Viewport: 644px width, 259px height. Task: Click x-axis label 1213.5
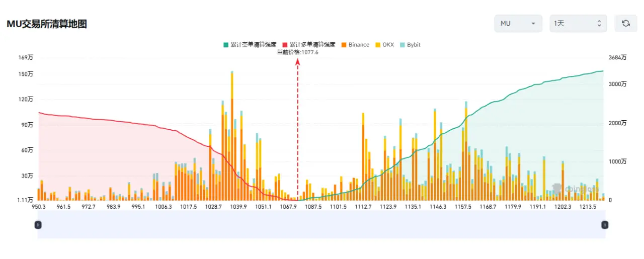[588, 207]
